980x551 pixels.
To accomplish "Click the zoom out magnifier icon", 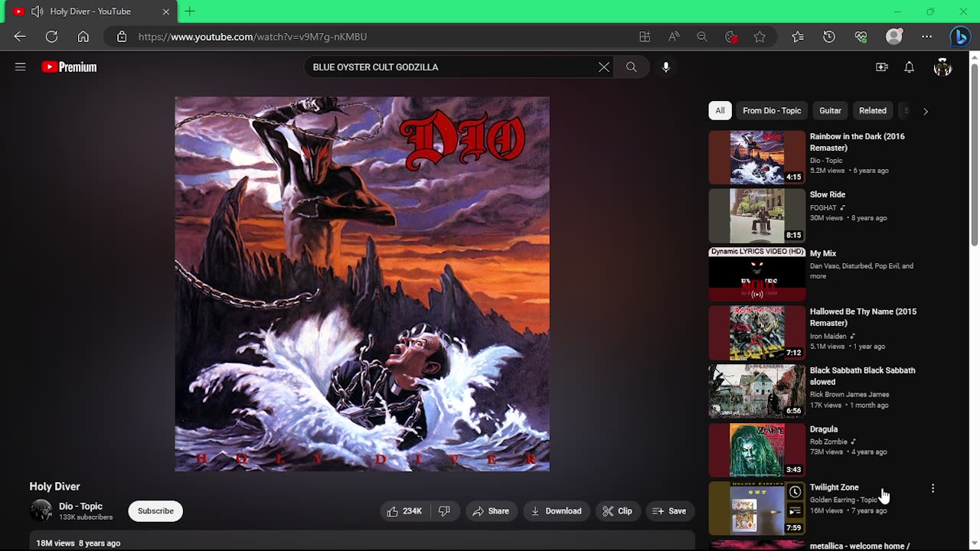I will (x=702, y=37).
